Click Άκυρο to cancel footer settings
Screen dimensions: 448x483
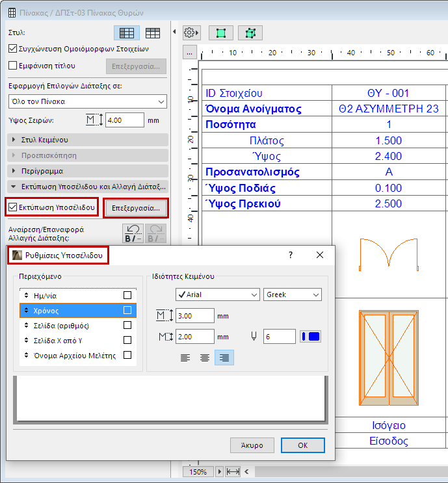point(252,445)
